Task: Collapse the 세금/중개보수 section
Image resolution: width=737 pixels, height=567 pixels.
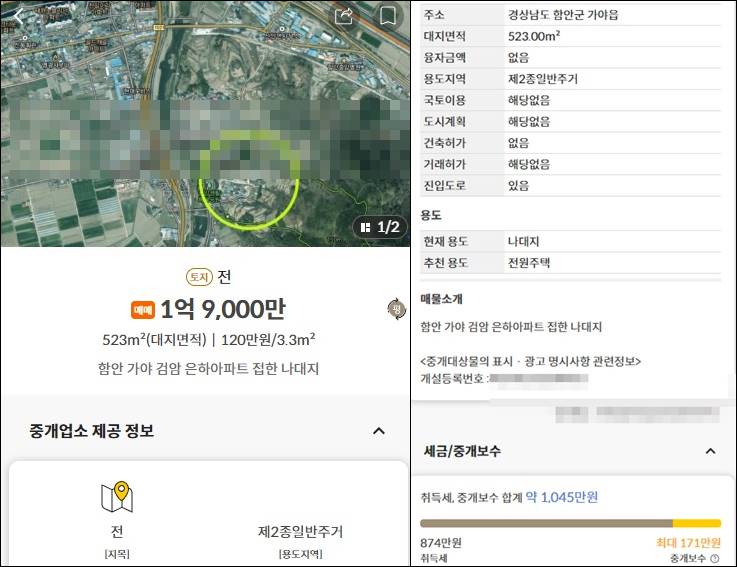Action: (x=710, y=451)
